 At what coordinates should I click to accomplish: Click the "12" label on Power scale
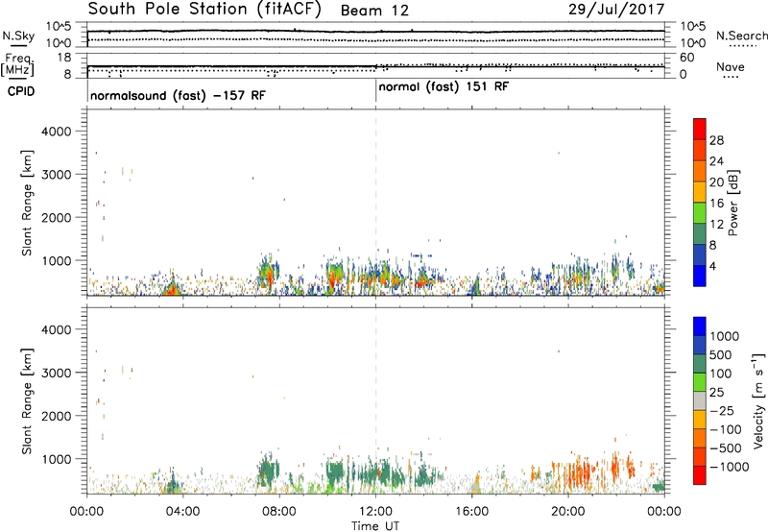pos(716,225)
